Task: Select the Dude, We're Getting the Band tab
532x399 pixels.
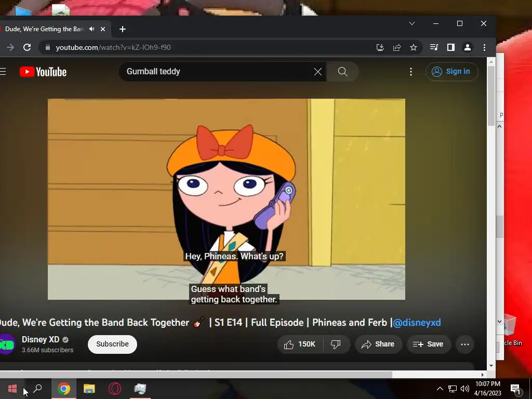Action: [x=44, y=29]
